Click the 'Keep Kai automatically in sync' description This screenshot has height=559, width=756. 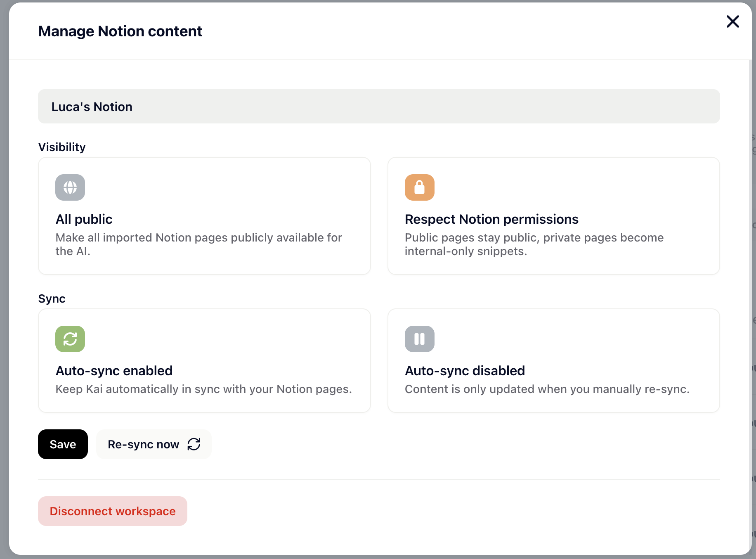pyautogui.click(x=203, y=389)
